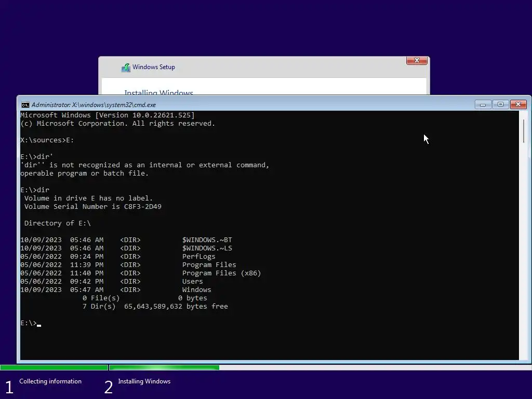Click the 'Directory of E:\' line
The width and height of the screenshot is (532, 399).
click(57, 223)
